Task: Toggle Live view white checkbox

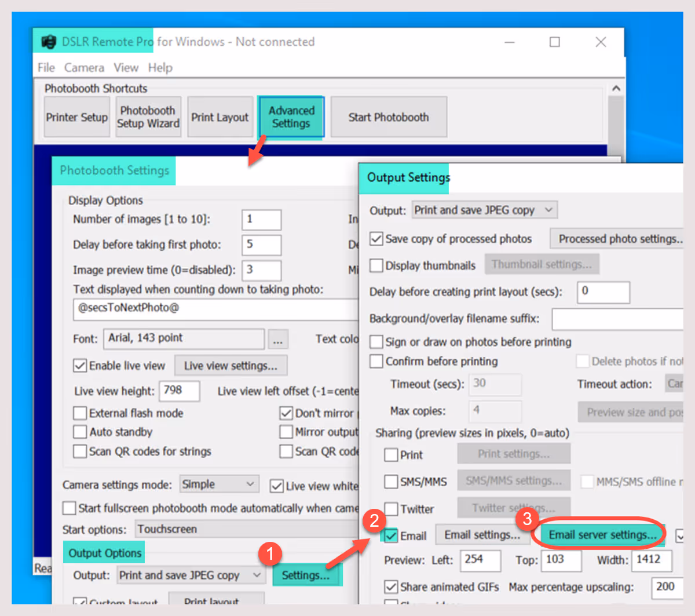Action: tap(277, 486)
